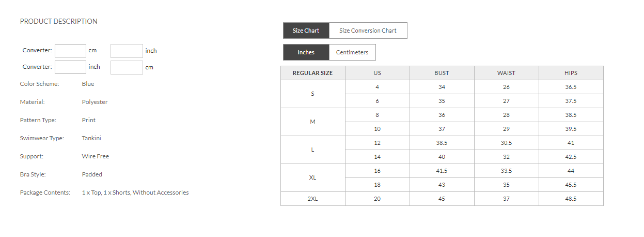Screen dimensions: 644x237
Task: Click the Tankini swimwear type value
Action: pos(91,138)
